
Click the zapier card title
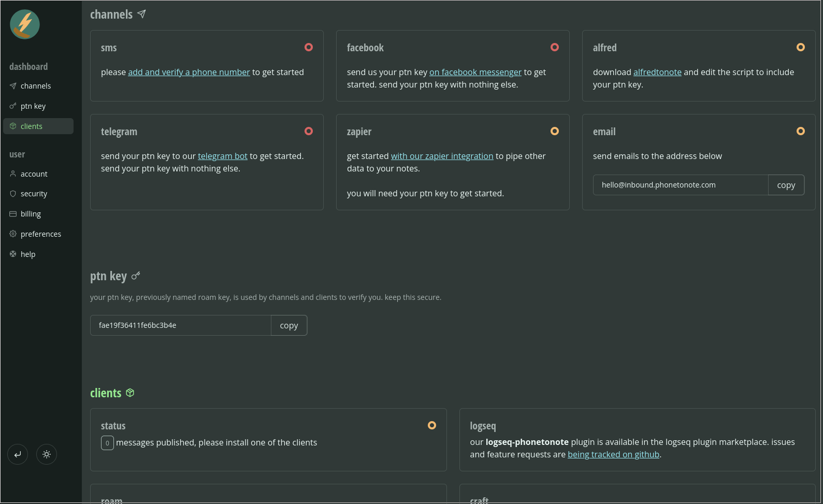click(359, 132)
